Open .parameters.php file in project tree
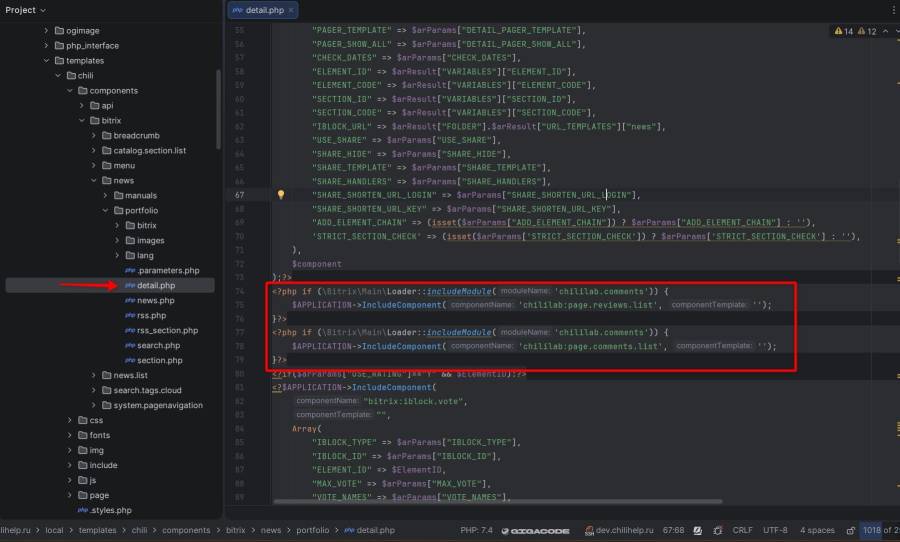 (x=167, y=270)
